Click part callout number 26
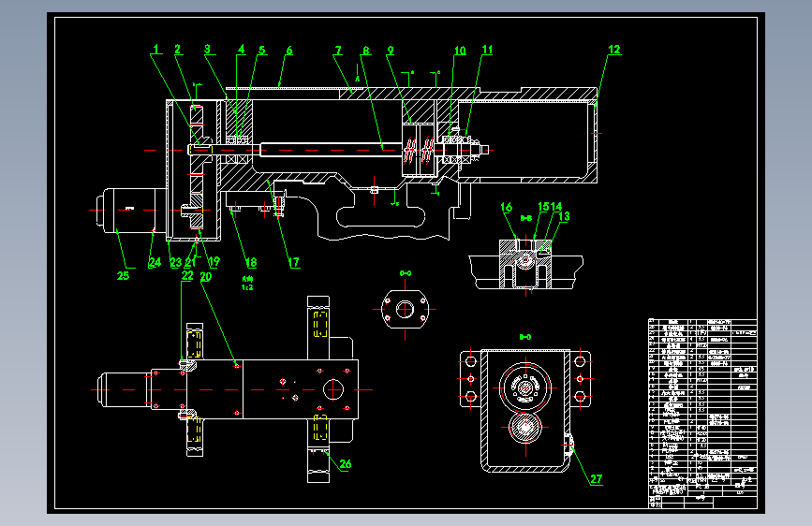This screenshot has height=526, width=812. [346, 464]
